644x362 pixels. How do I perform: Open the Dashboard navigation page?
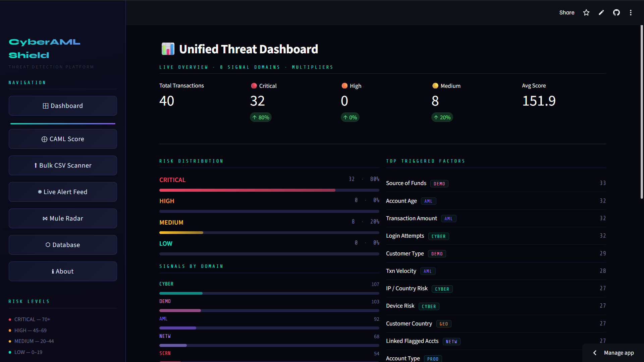pyautogui.click(x=63, y=106)
